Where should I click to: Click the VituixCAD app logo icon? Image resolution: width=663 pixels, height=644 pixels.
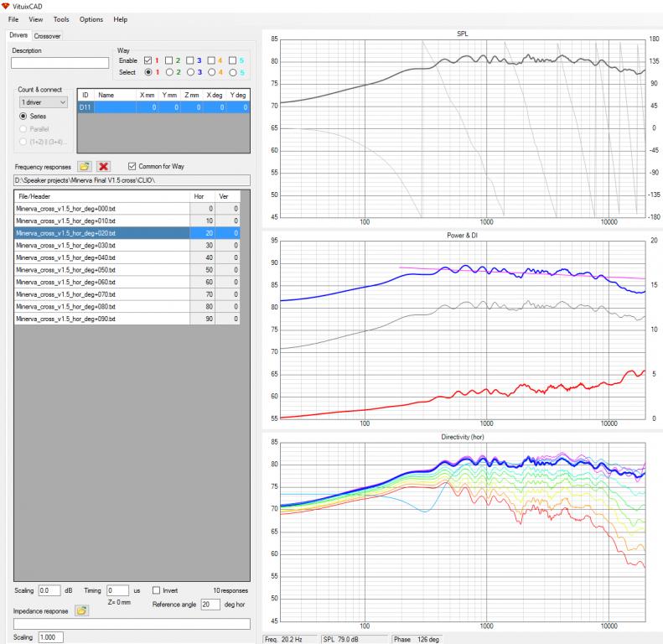(x=6, y=6)
